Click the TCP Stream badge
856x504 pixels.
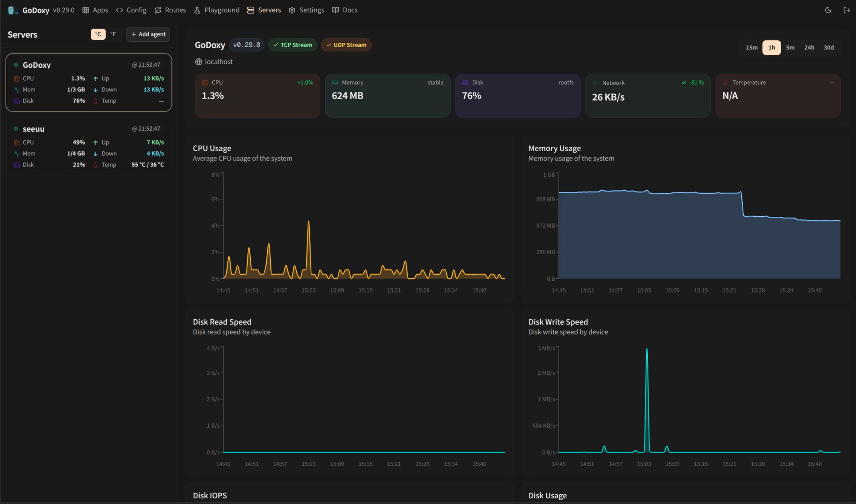point(293,45)
